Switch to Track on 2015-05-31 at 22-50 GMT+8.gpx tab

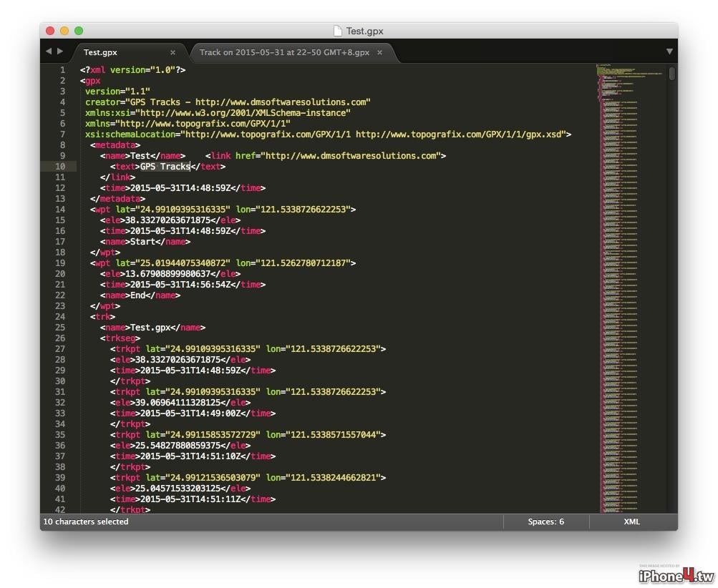(x=284, y=52)
